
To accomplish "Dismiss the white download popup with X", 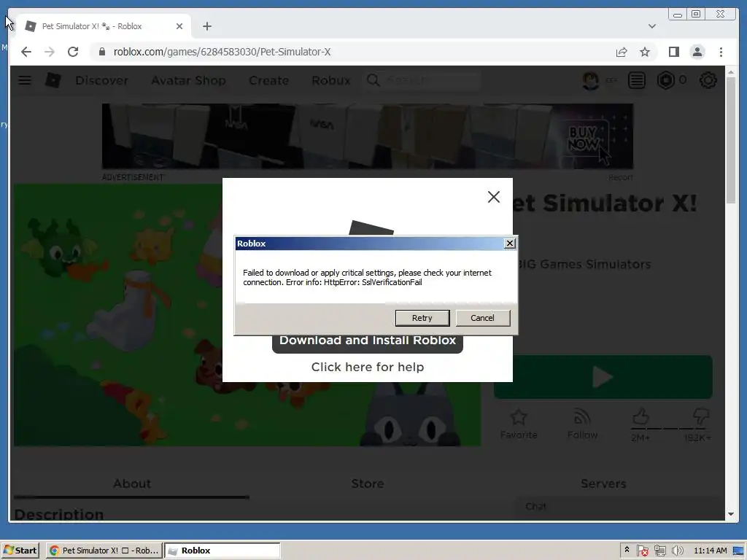I will point(494,197).
